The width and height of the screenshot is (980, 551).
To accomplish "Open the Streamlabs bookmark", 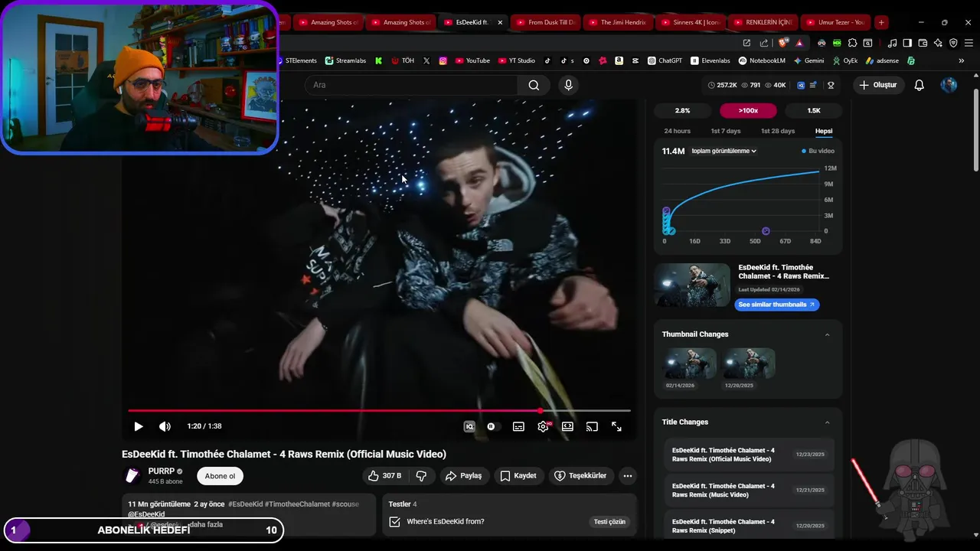I will (345, 60).
